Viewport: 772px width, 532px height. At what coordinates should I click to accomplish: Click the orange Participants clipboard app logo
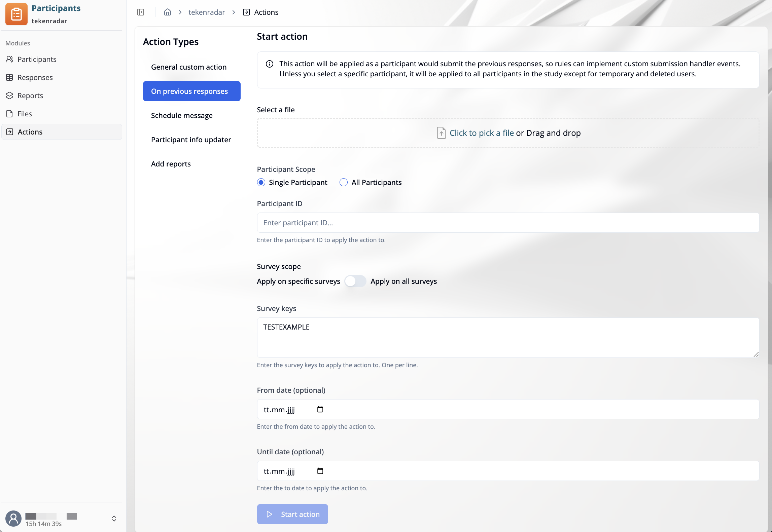pyautogui.click(x=16, y=14)
